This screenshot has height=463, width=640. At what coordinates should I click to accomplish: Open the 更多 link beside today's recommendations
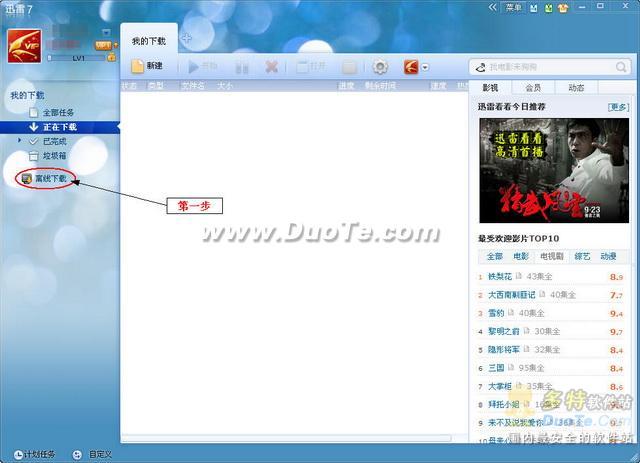tap(618, 107)
